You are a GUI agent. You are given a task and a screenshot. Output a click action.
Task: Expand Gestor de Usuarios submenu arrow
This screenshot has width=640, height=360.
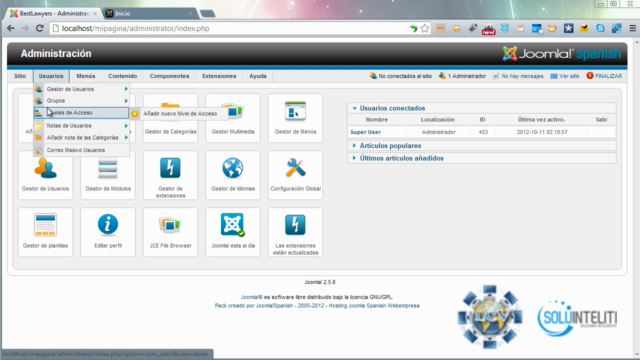[126, 89]
